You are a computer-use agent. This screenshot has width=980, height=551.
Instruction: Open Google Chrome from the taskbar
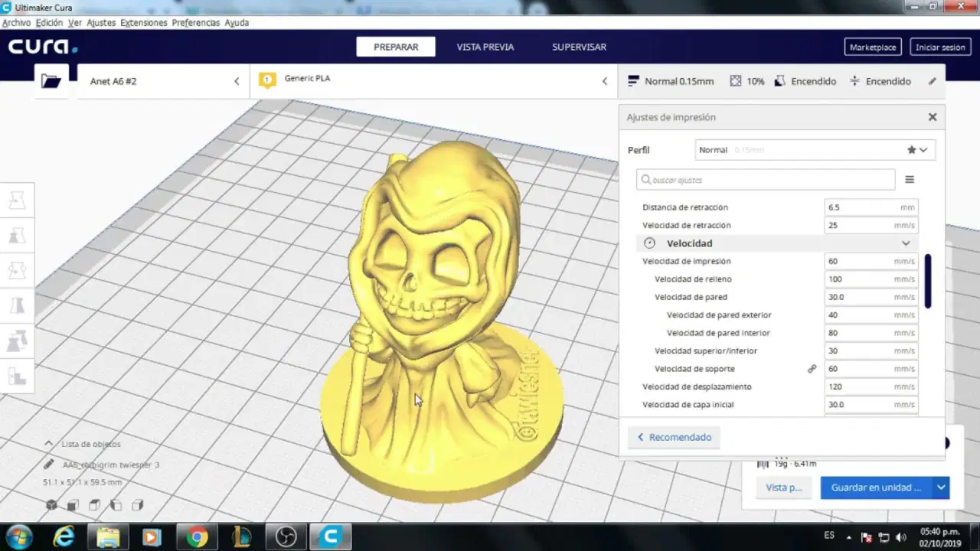point(197,537)
